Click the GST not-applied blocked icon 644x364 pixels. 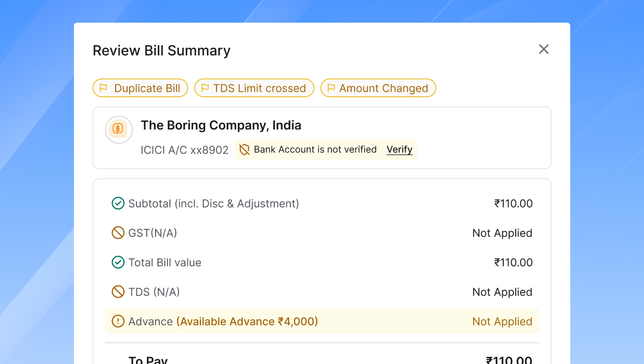118,233
